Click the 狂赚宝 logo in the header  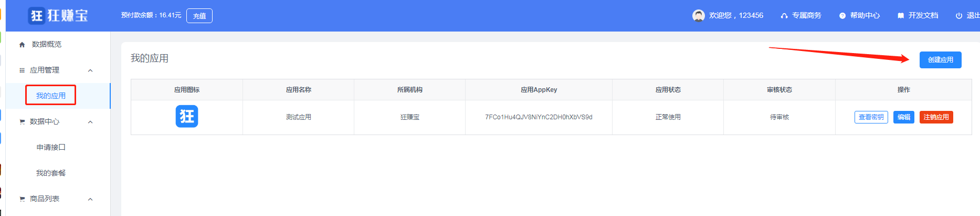pos(58,16)
